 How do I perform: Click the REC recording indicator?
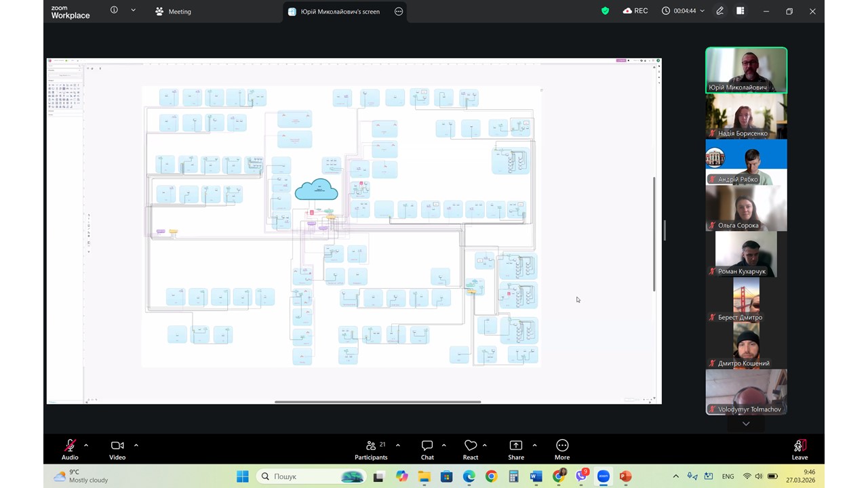point(635,11)
